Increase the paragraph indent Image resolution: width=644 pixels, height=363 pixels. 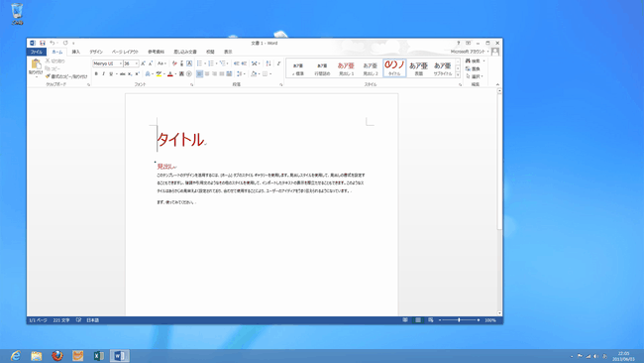coord(244,63)
